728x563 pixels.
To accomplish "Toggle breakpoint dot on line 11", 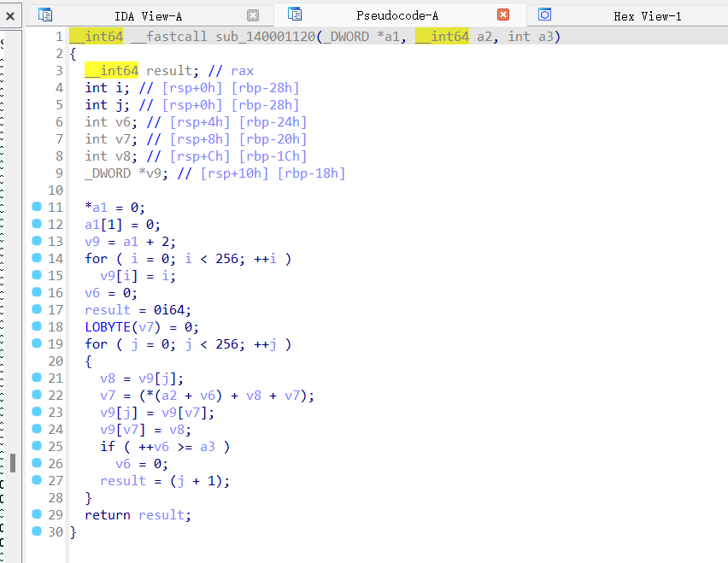I will pyautogui.click(x=37, y=206).
